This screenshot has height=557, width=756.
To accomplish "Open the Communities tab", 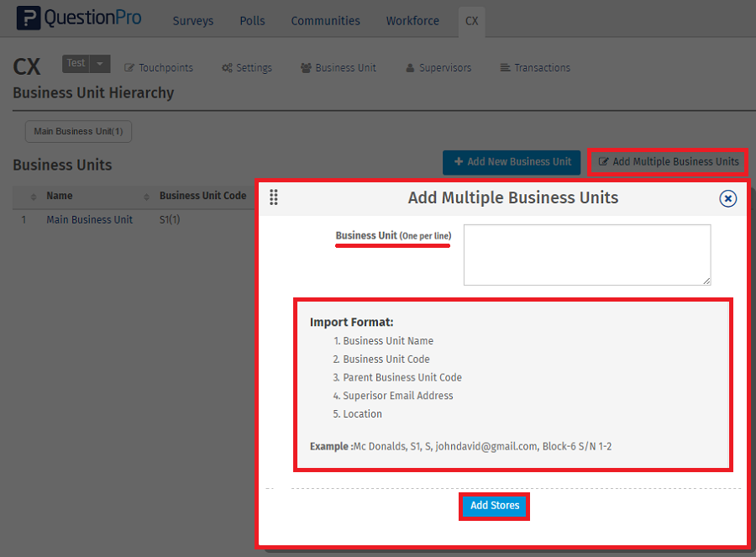I will [x=325, y=21].
